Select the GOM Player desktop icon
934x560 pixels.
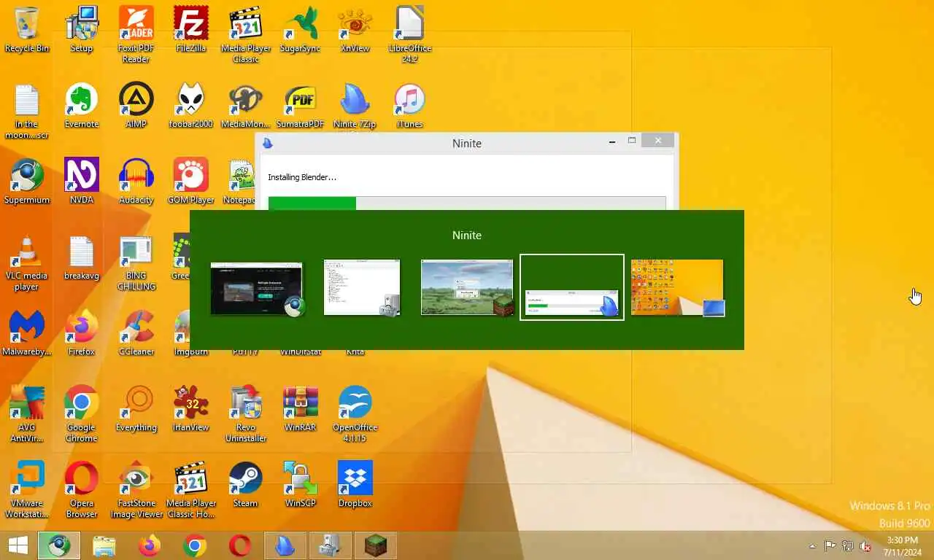pos(191,181)
